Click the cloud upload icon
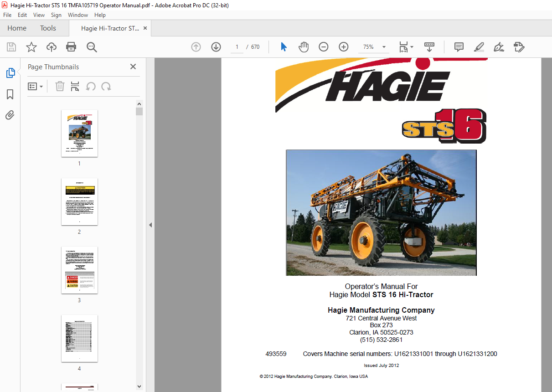Viewport: 552px width, 392px height. [52, 47]
